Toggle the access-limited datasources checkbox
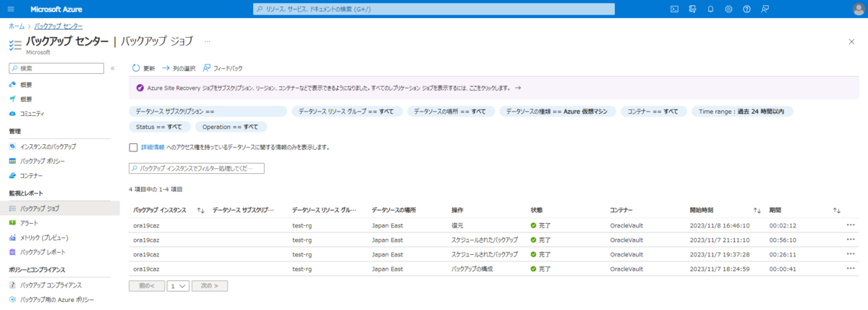The height and width of the screenshot is (310, 868). tap(133, 147)
